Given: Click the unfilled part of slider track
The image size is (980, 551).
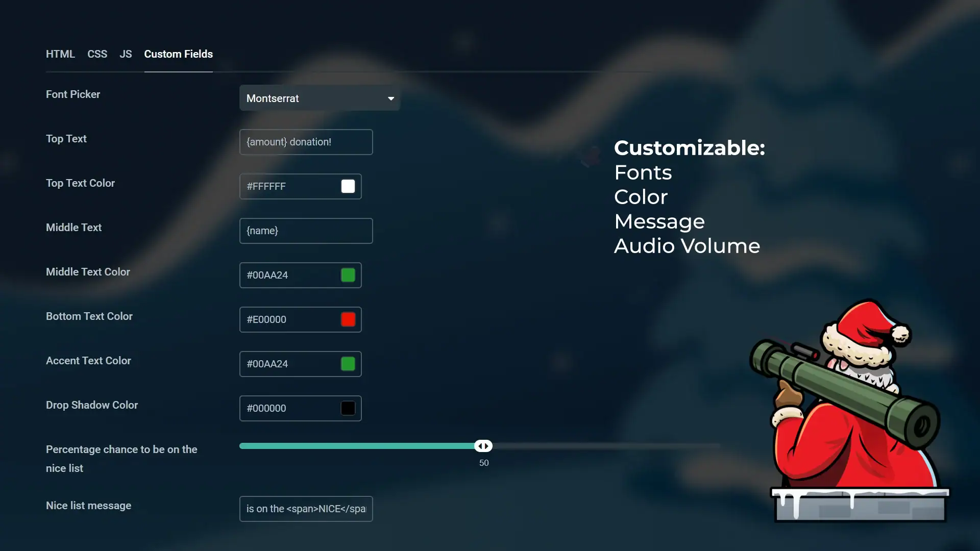Looking at the screenshot, I should click(x=607, y=446).
